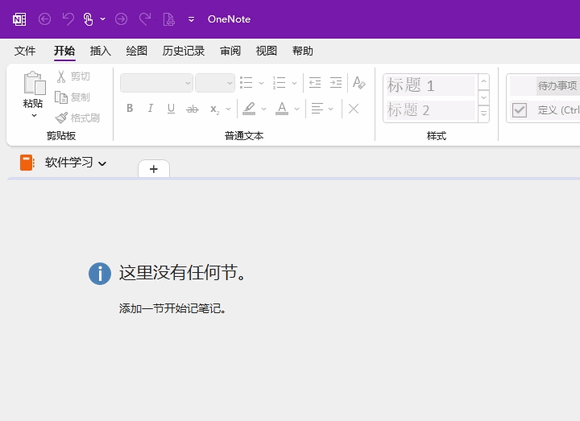Open numbering style dropdown
The image size is (580, 421).
tap(294, 83)
